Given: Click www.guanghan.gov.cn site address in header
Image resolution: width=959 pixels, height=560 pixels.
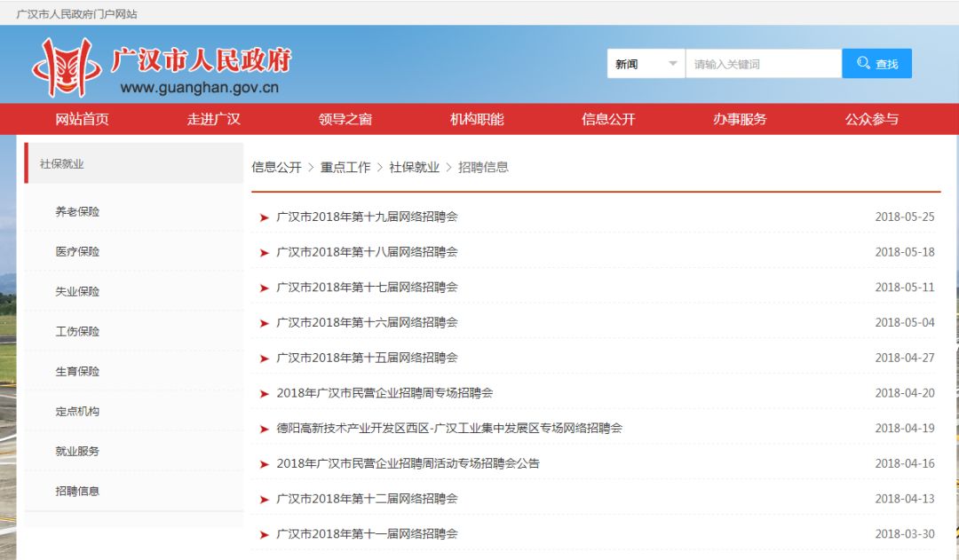Looking at the screenshot, I should tap(199, 88).
